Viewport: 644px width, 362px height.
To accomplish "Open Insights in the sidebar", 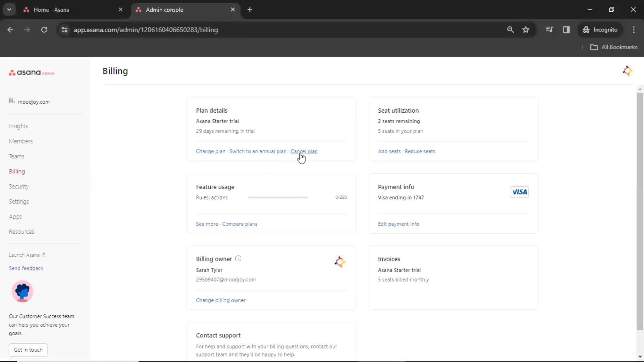I will click(18, 126).
